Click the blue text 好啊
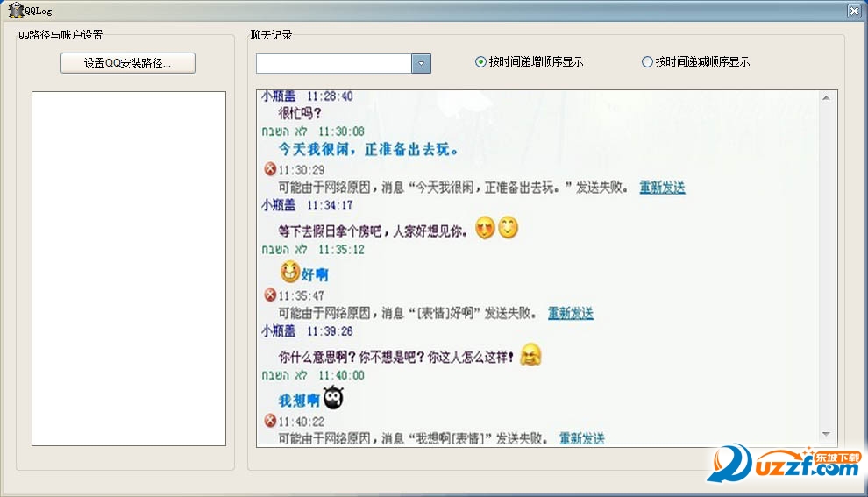The height and width of the screenshot is (497, 868). click(x=315, y=274)
